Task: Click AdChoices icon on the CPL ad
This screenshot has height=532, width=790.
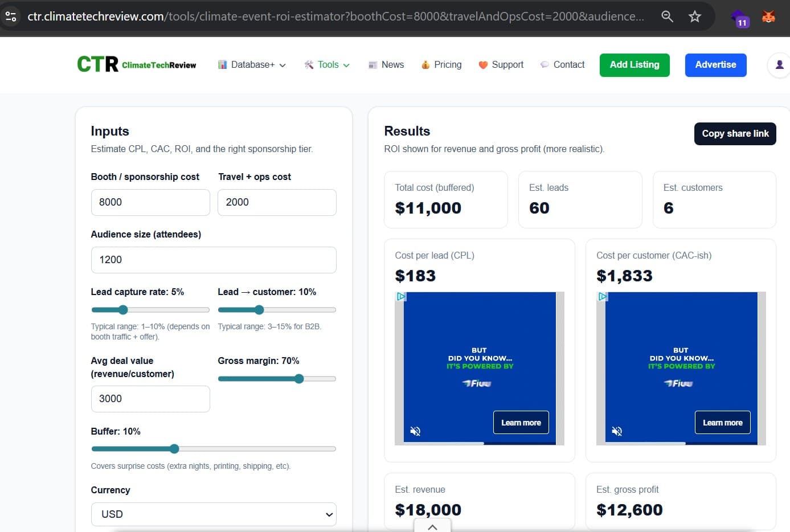Action: 401,297
